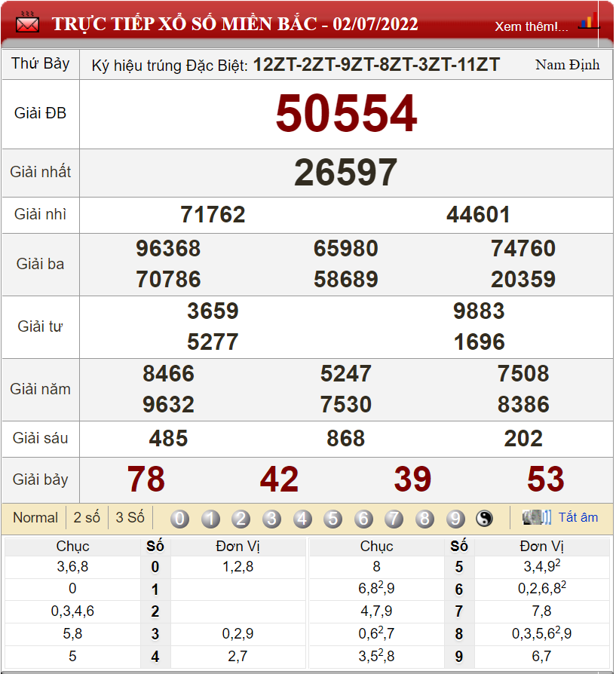Click seventh prize number 42
The image size is (616, 674).
click(280, 479)
